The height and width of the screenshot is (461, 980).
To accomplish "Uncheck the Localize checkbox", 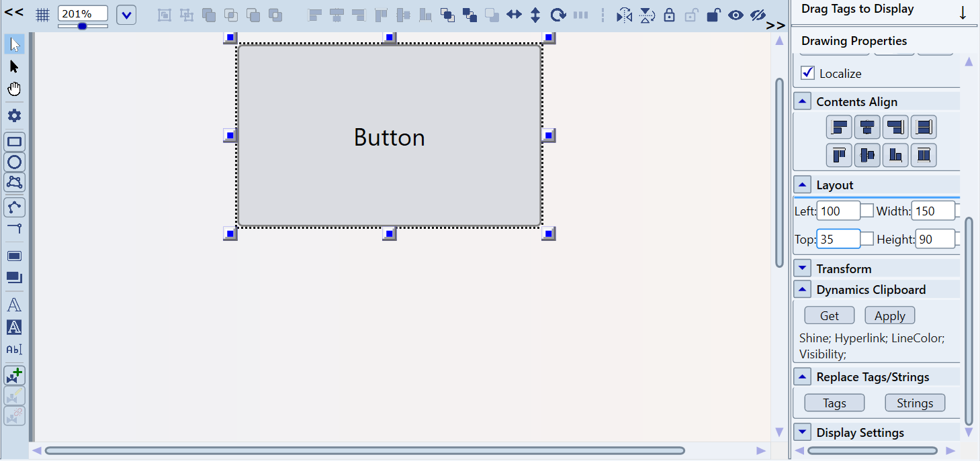I will (x=808, y=73).
